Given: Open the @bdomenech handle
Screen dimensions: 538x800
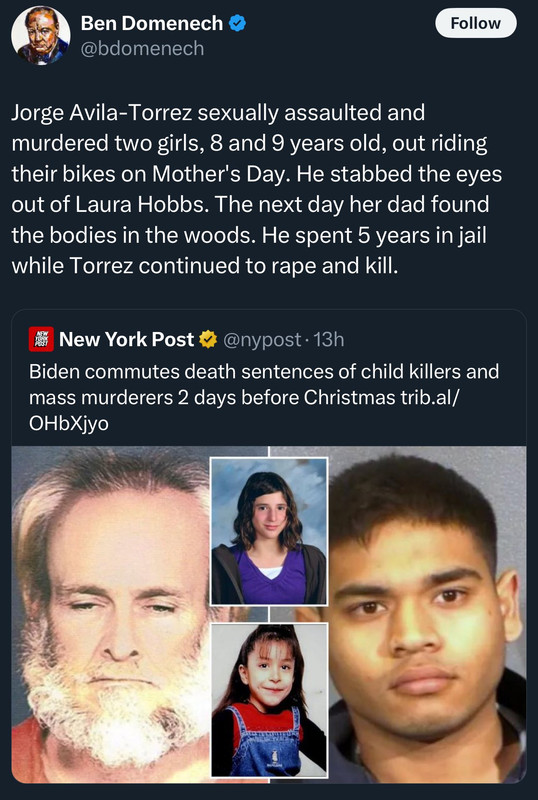Looking at the screenshot, I should point(142,48).
